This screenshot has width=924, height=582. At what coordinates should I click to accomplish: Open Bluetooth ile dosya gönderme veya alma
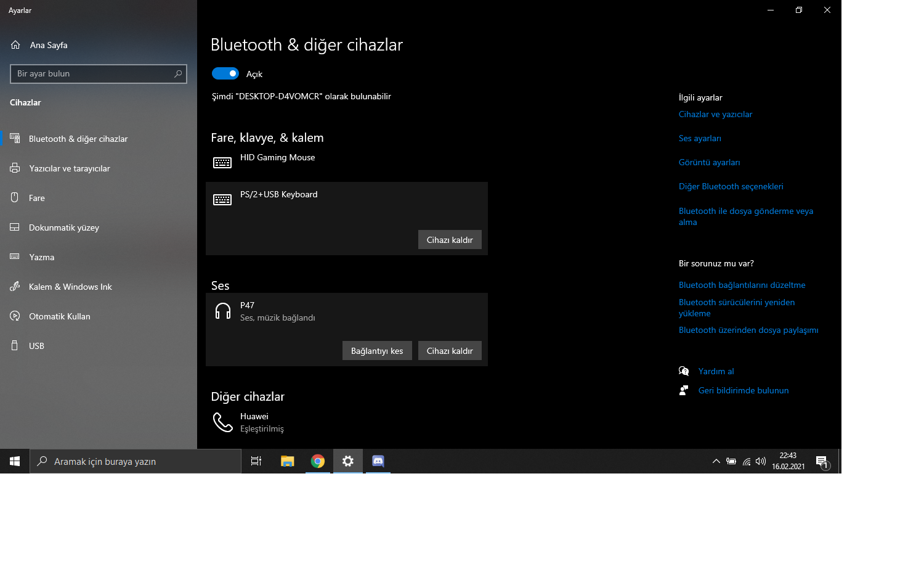pos(746,216)
